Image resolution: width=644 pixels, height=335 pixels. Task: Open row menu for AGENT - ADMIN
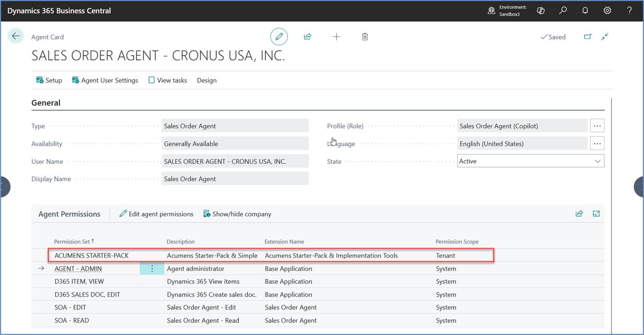(152, 268)
